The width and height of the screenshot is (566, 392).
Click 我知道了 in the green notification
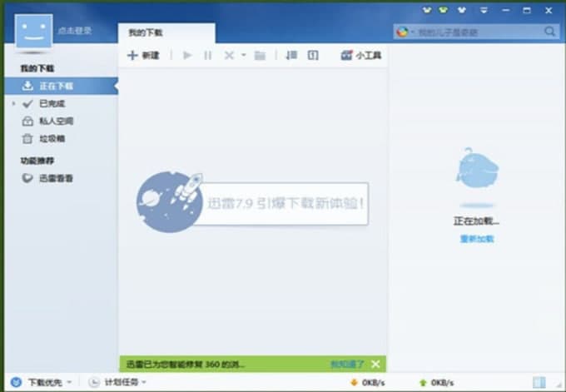[347, 364]
